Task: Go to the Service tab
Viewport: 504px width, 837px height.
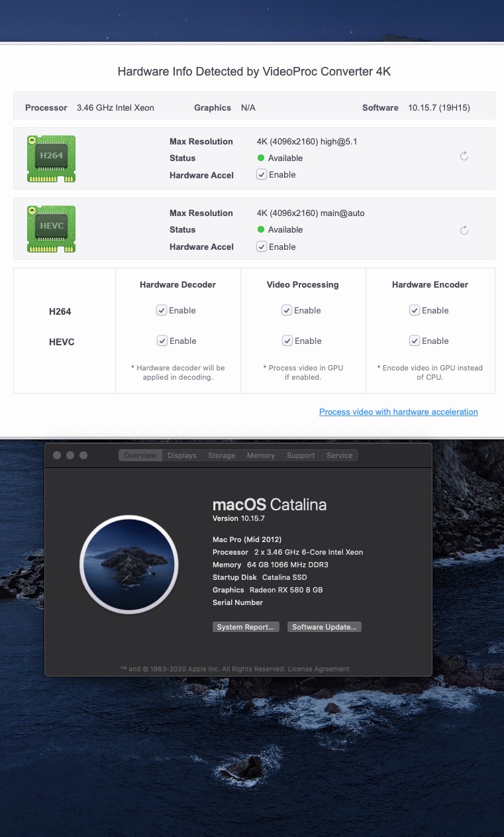Action: pos(340,455)
